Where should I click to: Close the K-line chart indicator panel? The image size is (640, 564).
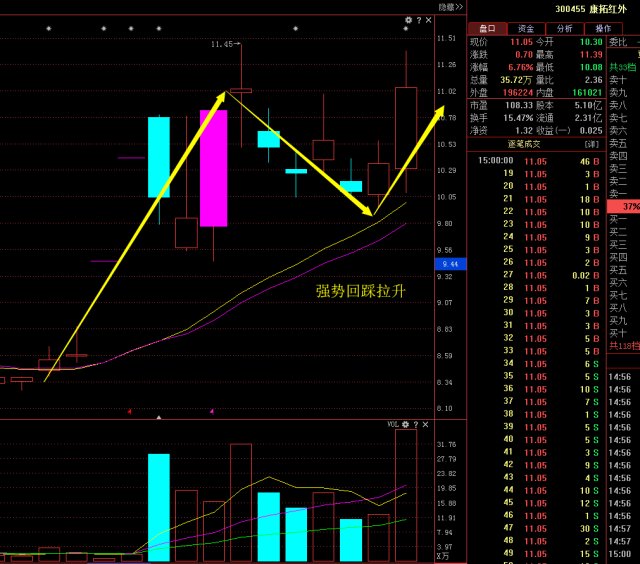(428, 20)
